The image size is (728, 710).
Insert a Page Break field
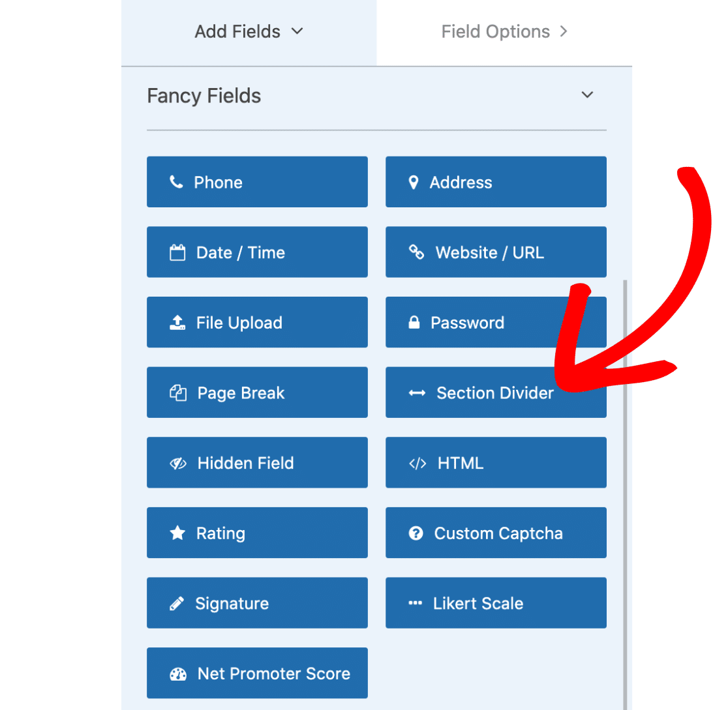click(x=257, y=392)
